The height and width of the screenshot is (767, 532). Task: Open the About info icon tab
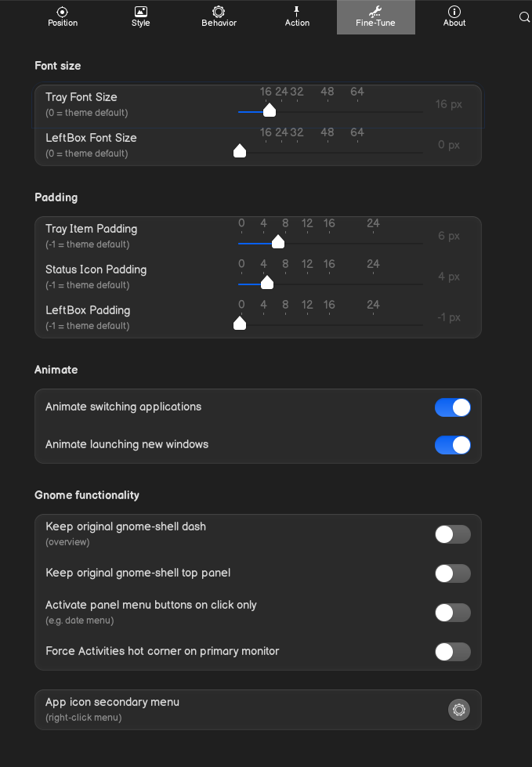[x=454, y=12]
